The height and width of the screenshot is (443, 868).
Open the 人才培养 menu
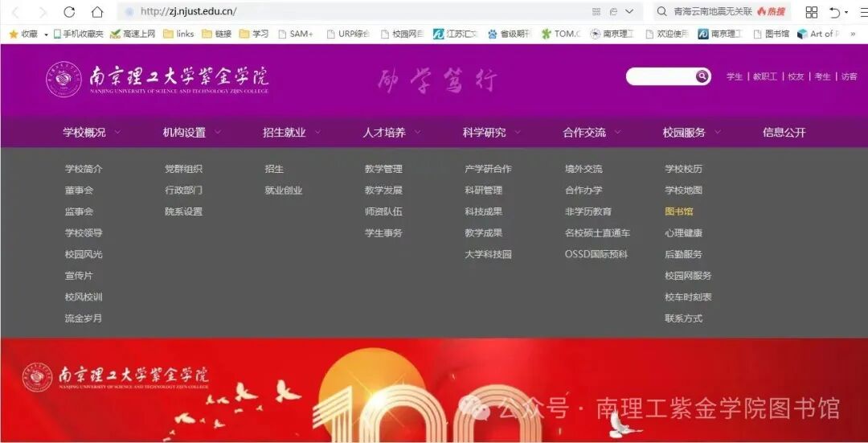[x=384, y=133]
